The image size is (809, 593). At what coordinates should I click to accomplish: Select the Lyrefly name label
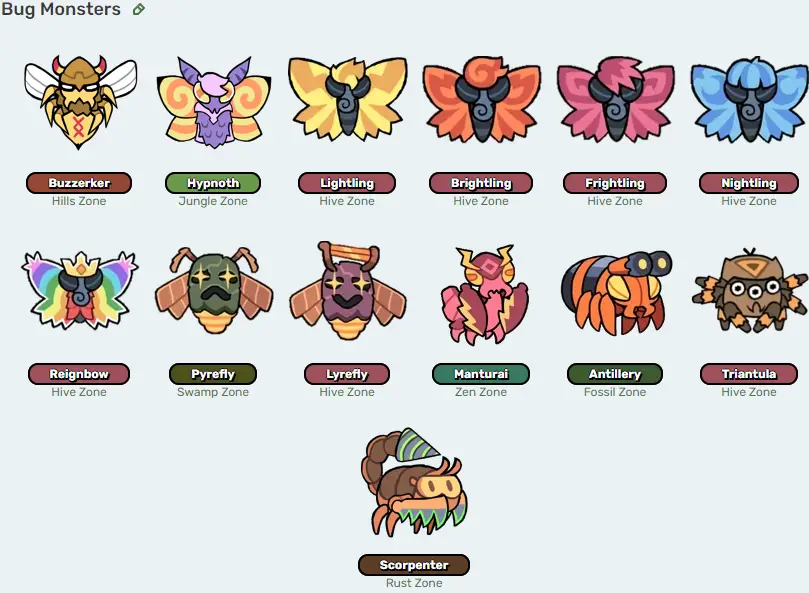pyautogui.click(x=347, y=374)
